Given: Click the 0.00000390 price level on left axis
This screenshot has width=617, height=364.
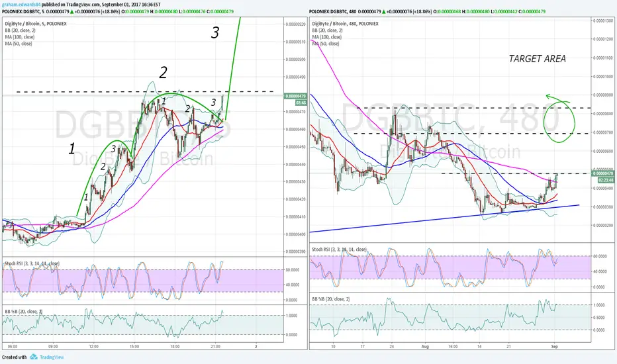Looking at the screenshot, I should (x=296, y=252).
